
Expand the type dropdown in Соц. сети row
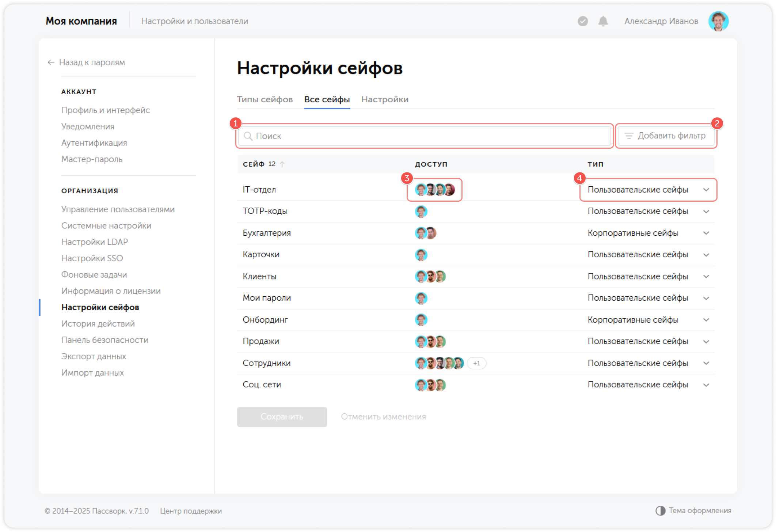pyautogui.click(x=707, y=384)
